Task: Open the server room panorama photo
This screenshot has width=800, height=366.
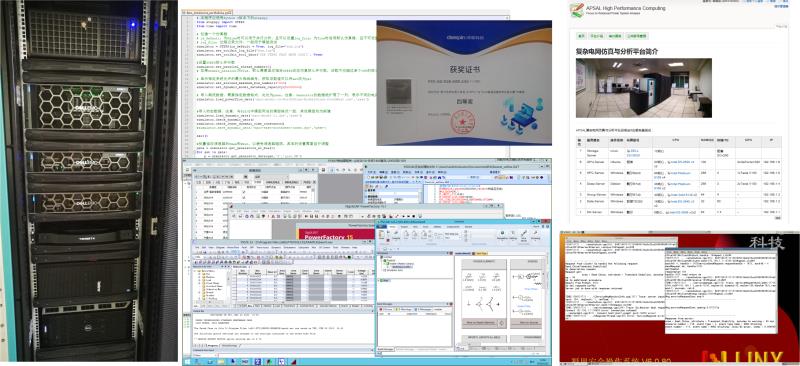Action: pos(644,88)
